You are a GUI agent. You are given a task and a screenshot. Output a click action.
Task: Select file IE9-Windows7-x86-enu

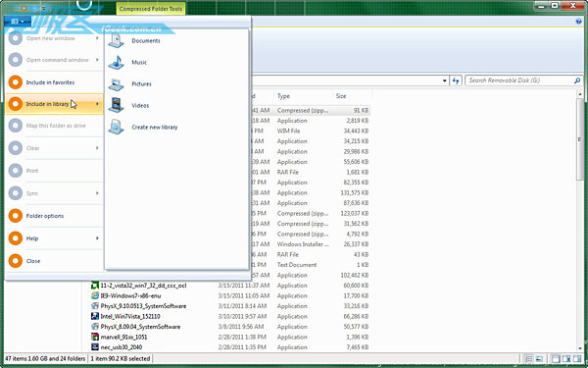(x=130, y=296)
